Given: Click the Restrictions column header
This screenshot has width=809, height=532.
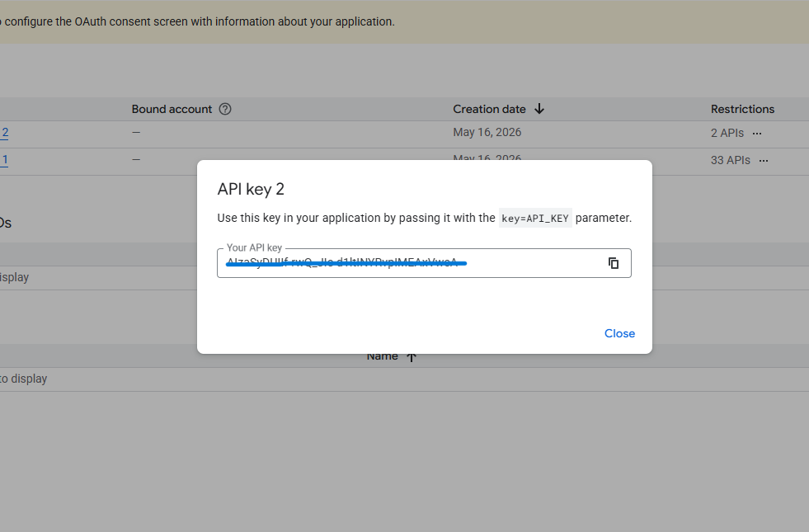Looking at the screenshot, I should 742,109.
